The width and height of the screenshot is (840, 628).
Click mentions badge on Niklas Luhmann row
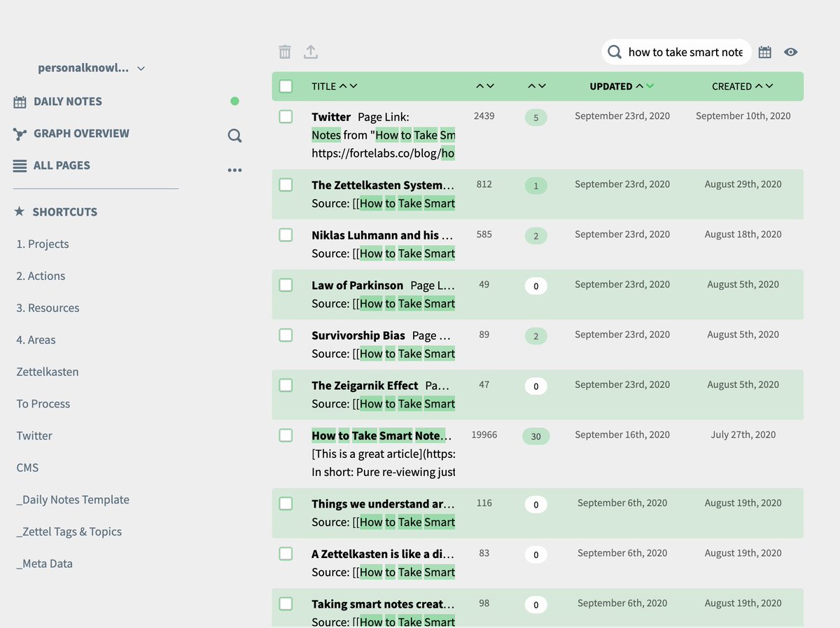(536, 236)
